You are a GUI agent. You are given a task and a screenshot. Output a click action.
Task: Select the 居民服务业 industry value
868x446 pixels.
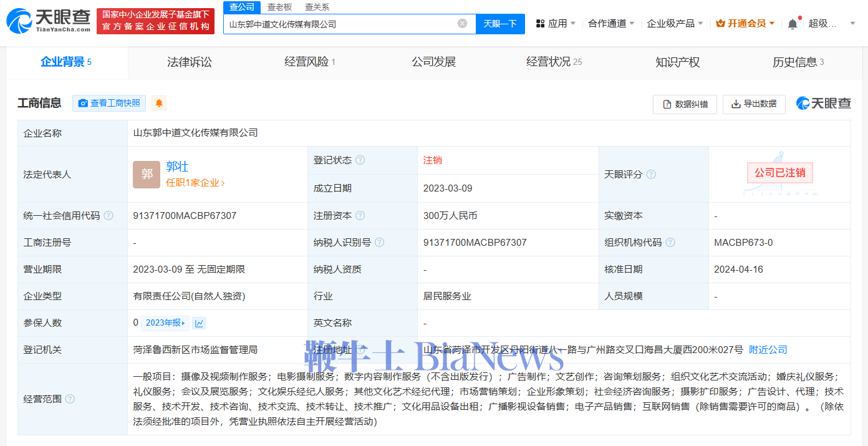coord(447,296)
